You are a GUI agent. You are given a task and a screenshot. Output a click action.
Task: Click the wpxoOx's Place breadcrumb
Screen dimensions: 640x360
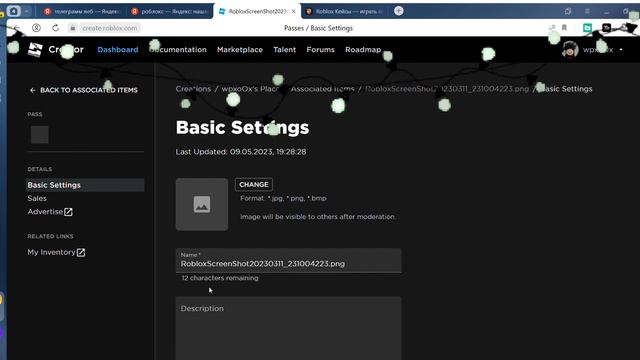pos(250,89)
